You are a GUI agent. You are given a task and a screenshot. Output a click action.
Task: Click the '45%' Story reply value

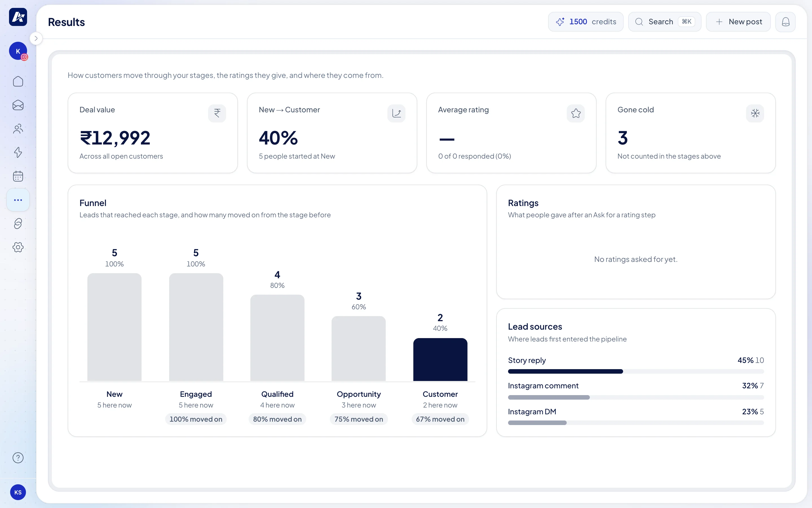[x=745, y=360]
